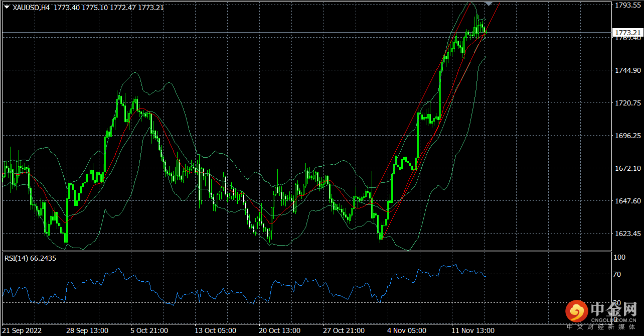The image size is (644, 336).
Task: Select the 21 Sep 2022 date label
Action: tap(24, 330)
